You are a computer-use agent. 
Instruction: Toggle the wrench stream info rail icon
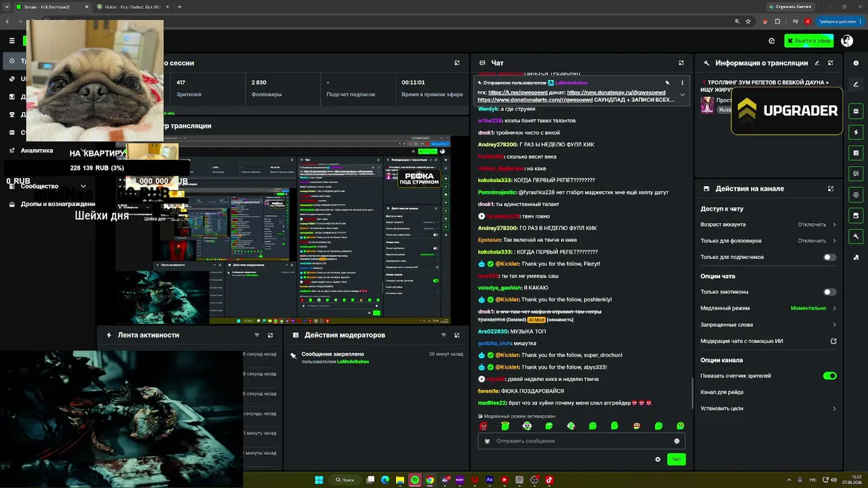(x=856, y=237)
